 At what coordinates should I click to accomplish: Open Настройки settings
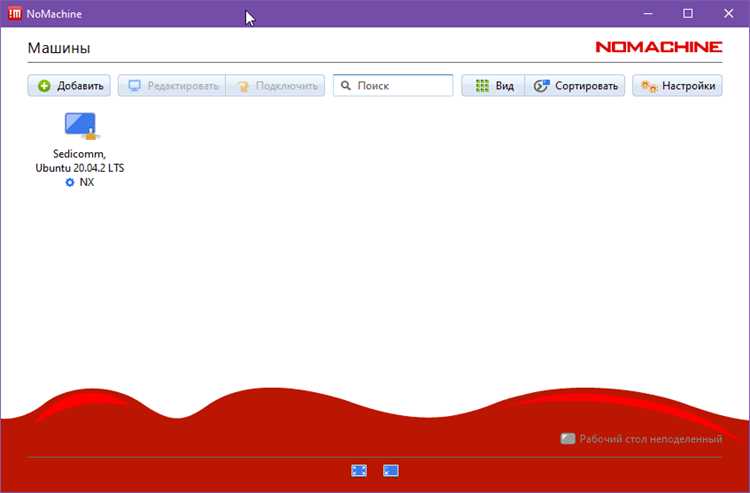(x=677, y=86)
